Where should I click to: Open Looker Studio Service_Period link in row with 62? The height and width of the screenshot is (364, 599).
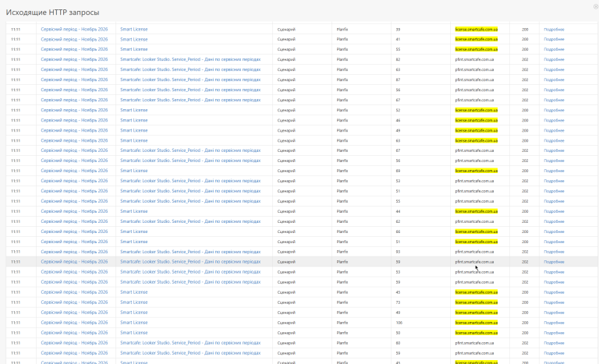[190, 221]
